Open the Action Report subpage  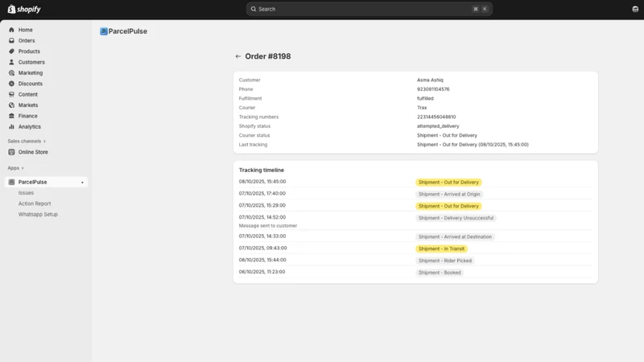click(35, 204)
